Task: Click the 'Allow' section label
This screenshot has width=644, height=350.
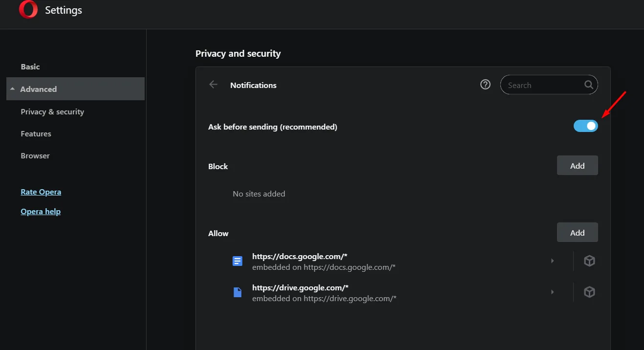Action: click(x=218, y=233)
